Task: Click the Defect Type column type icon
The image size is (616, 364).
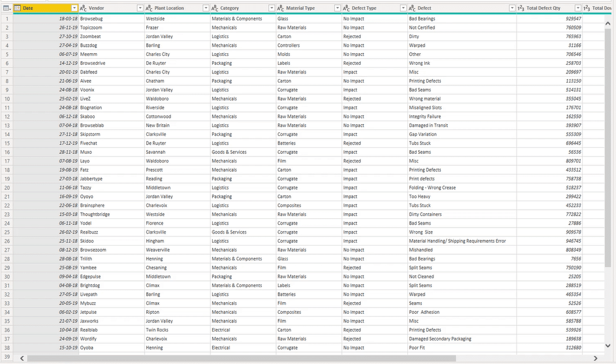Action: point(346,8)
